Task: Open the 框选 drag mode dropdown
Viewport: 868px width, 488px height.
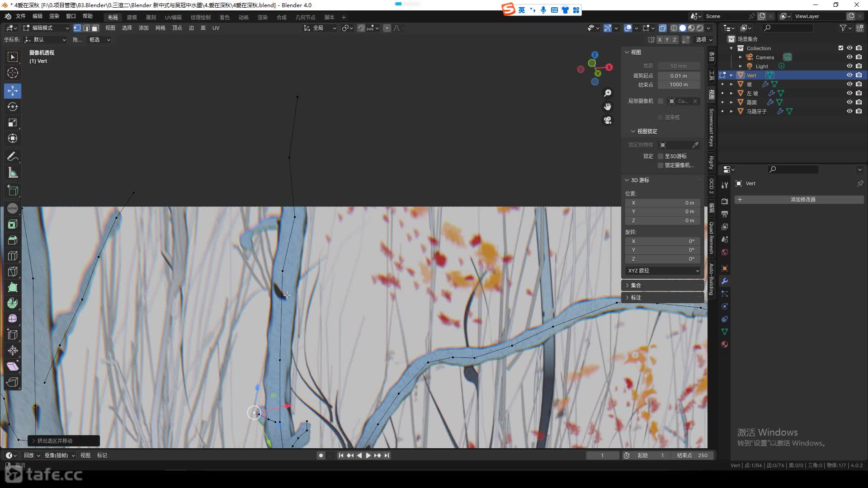Action: (x=99, y=40)
